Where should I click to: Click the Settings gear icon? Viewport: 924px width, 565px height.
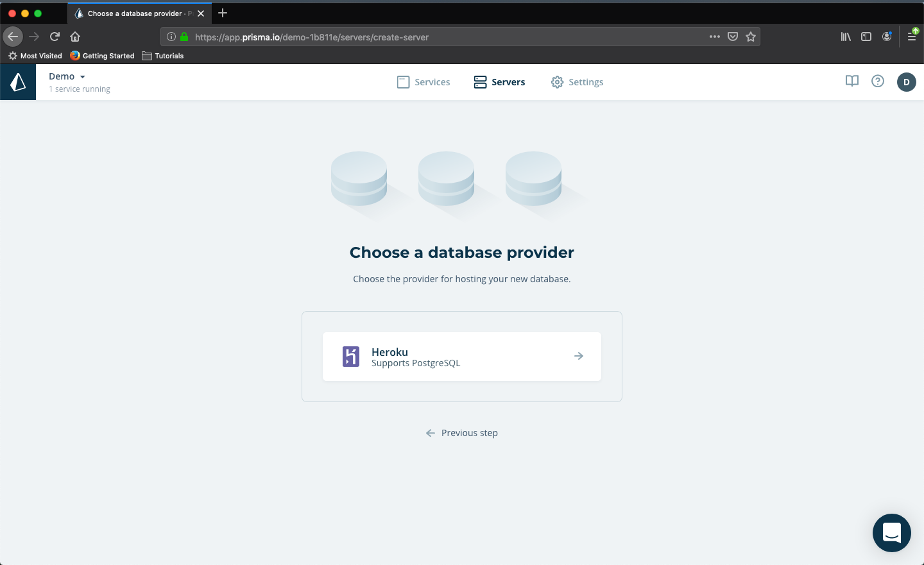tap(557, 82)
